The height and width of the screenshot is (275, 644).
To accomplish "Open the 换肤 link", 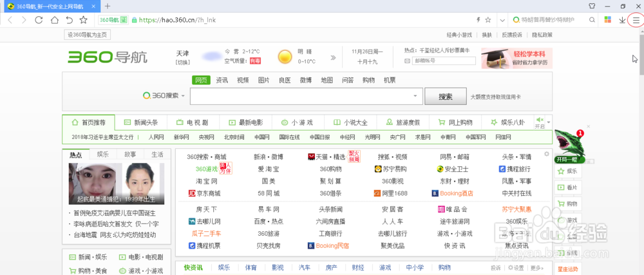I will 487,35.
